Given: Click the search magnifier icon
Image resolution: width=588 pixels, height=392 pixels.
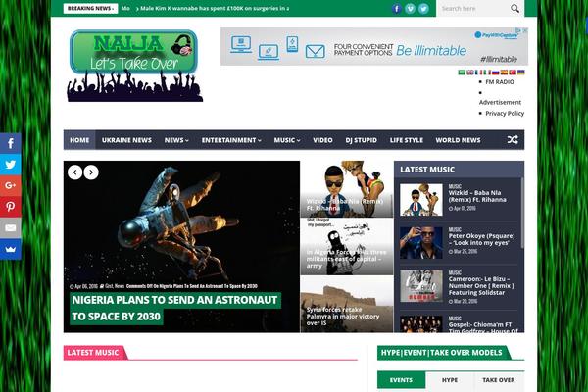Looking at the screenshot, I should pyautogui.click(x=514, y=8).
